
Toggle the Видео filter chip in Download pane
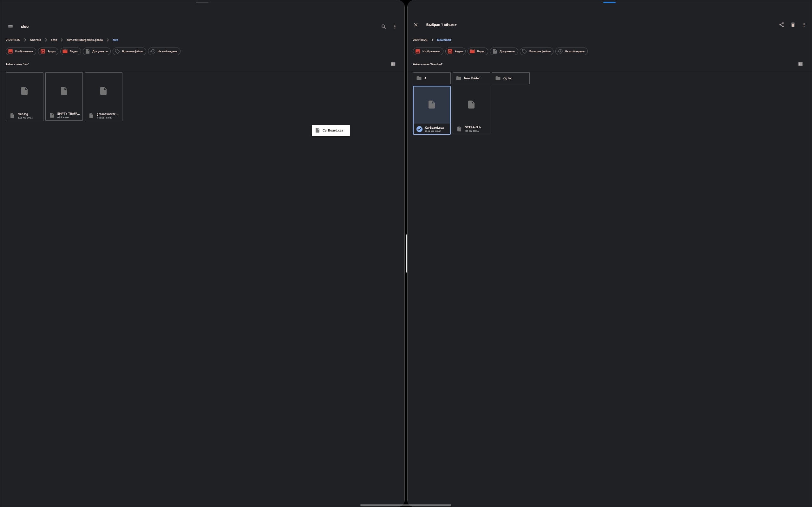pos(477,51)
